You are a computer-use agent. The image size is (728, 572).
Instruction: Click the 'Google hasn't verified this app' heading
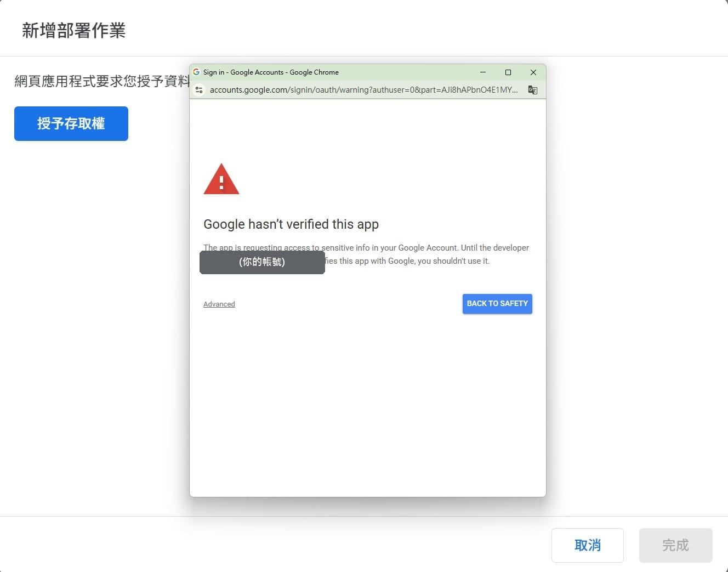291,224
